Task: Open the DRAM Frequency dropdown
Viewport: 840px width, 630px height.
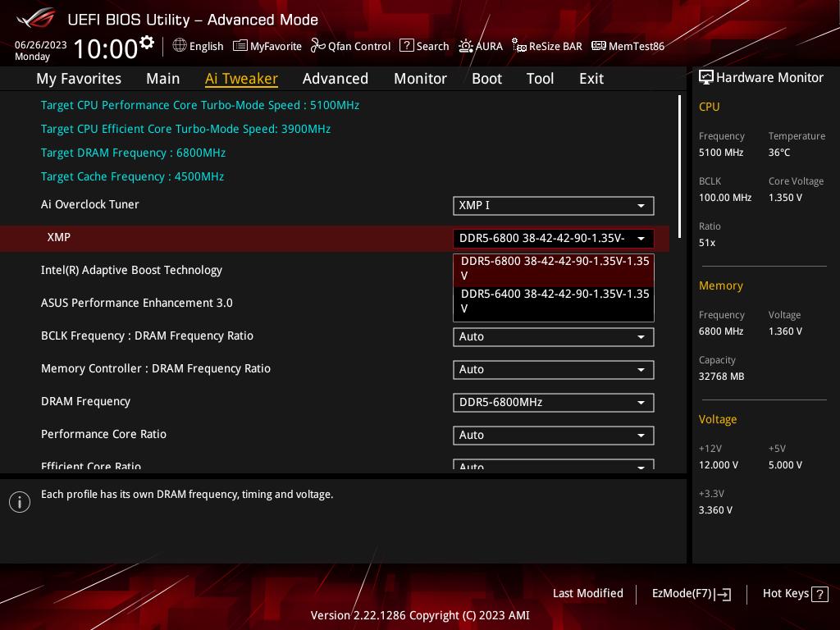Action: coord(553,402)
